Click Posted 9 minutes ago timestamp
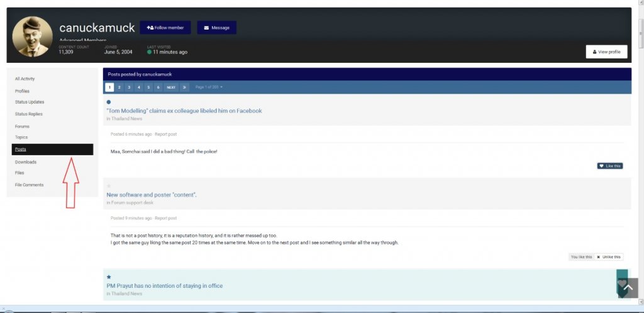Screen dimensions: 644x313 pos(131,218)
